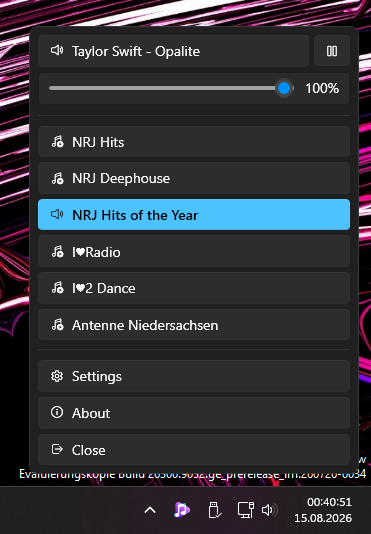Switch to NRJ Deephouse station
This screenshot has width=371, height=534.
[194, 178]
